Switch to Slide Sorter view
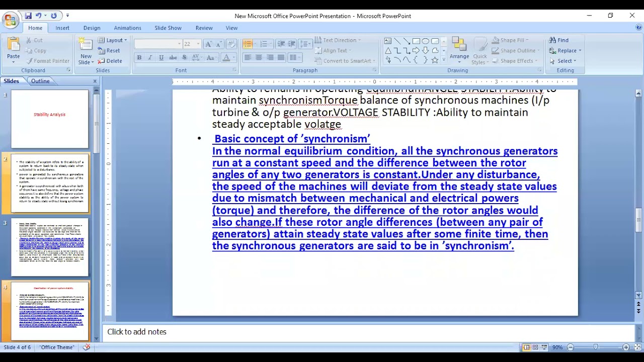The image size is (644, 362). (x=535, y=347)
